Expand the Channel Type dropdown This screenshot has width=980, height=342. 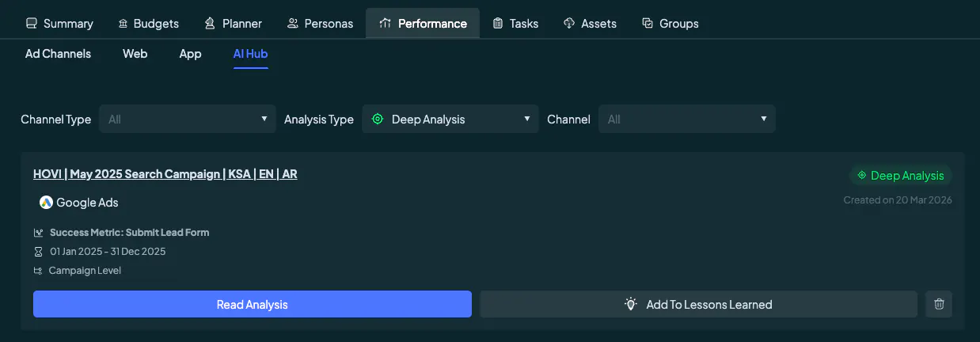[188, 119]
